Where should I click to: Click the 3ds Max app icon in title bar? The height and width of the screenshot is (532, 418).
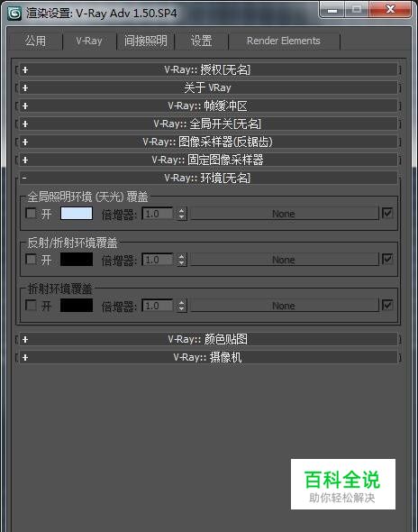pyautogui.click(x=15, y=14)
